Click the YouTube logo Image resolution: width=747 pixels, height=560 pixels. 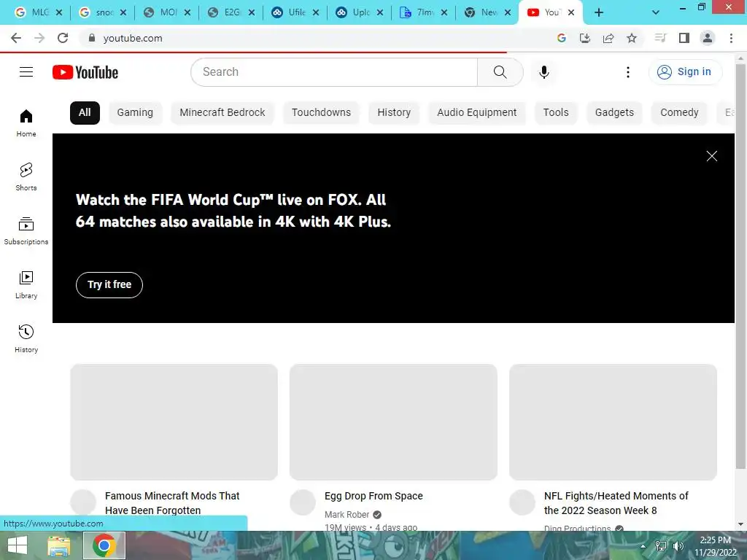point(85,72)
